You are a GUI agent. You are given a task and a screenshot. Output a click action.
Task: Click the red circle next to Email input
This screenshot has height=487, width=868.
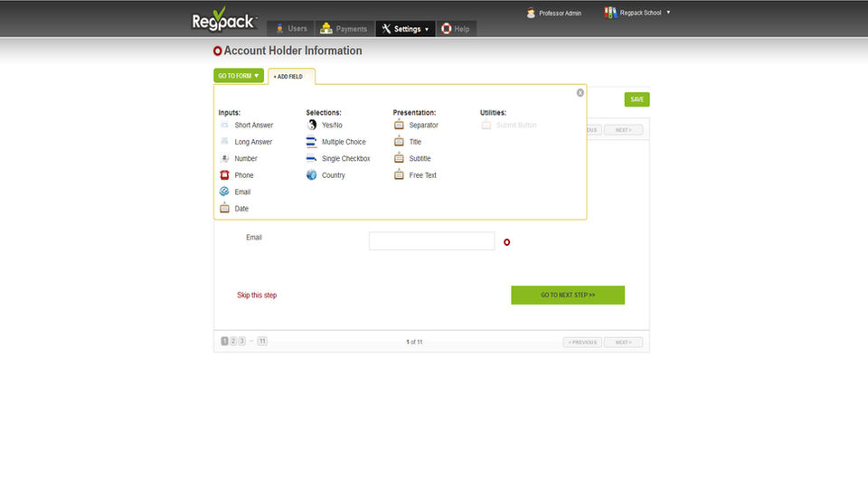(506, 242)
